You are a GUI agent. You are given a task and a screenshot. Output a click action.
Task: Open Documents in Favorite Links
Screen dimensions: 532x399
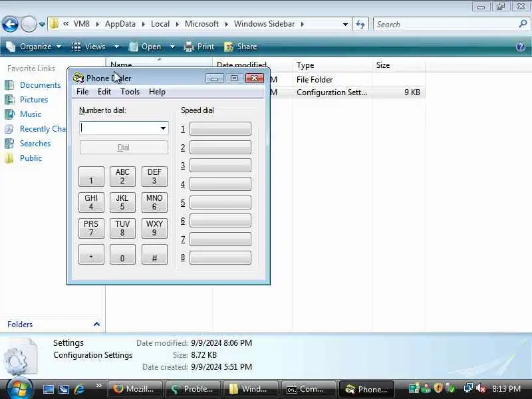[x=40, y=85]
